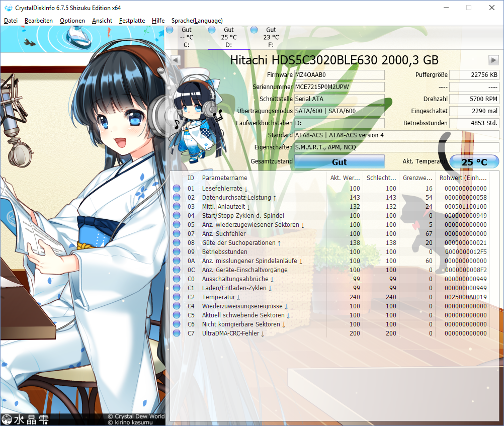Click the D: drive status orb icon

coord(212,30)
